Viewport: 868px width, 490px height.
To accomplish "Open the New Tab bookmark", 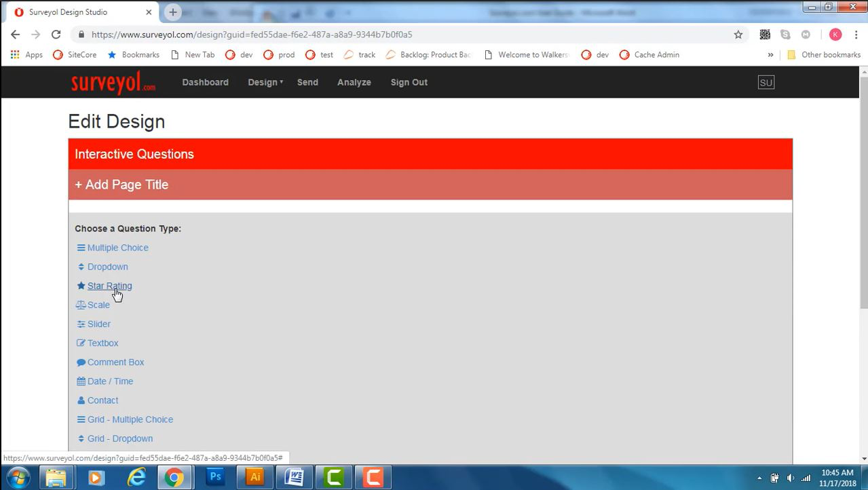I will pyautogui.click(x=192, y=55).
